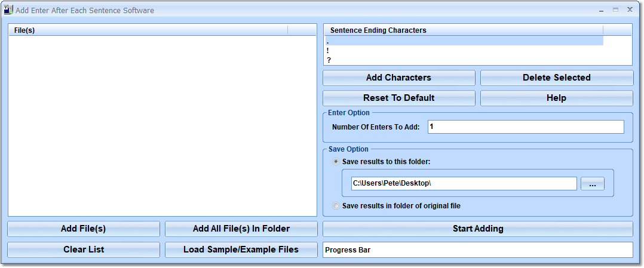Click Number Of Enters To Add field
644x268 pixels.
click(526, 127)
